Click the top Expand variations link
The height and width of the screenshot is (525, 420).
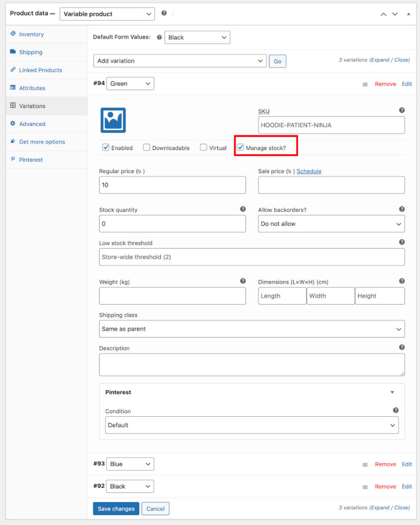380,60
